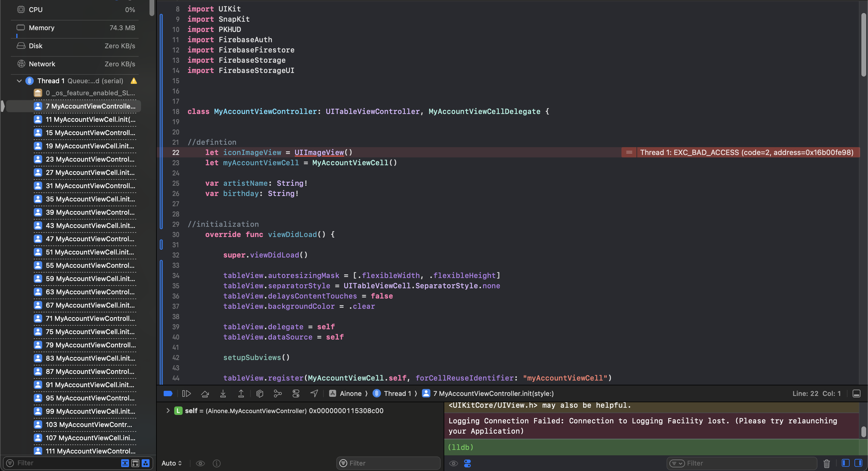Click the Simulate Location icon
Viewport: 868px width, 471px height.
pyautogui.click(x=314, y=394)
